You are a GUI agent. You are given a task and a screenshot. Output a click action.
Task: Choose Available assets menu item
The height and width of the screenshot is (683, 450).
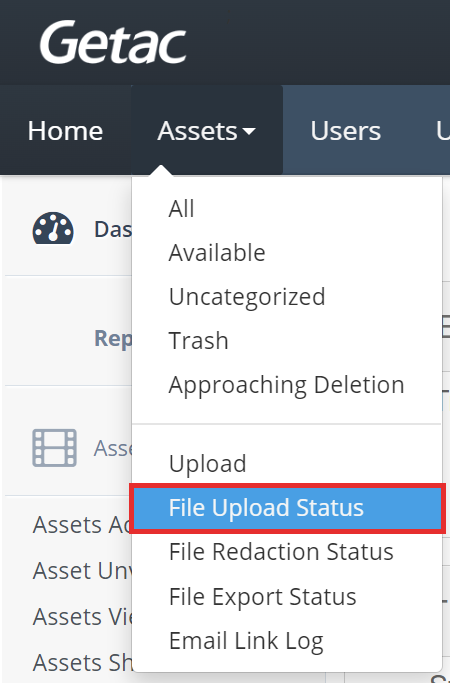click(217, 253)
